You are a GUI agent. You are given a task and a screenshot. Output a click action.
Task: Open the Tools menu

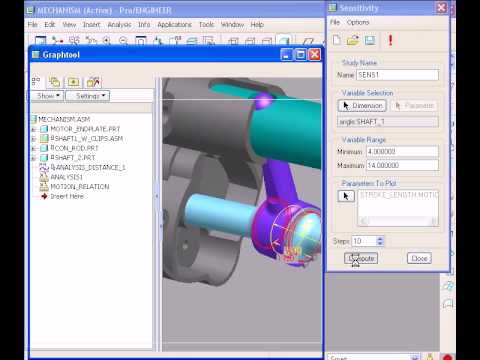point(206,25)
